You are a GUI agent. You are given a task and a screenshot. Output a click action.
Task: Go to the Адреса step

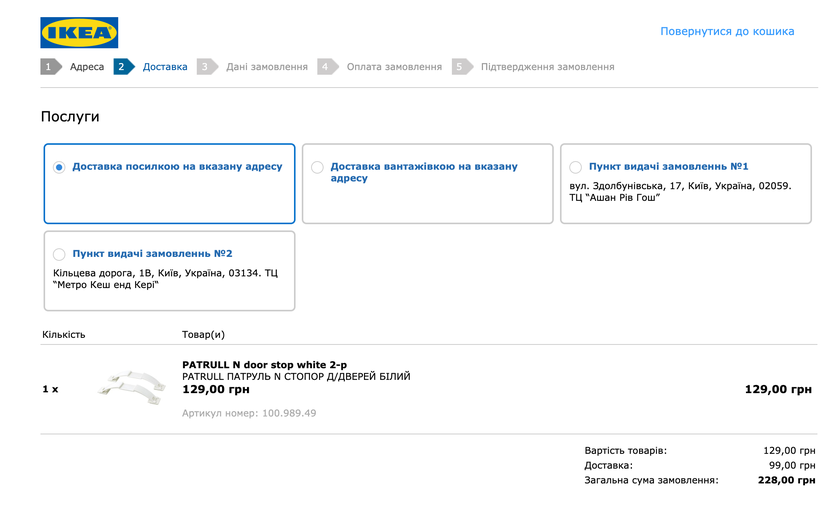pos(87,67)
